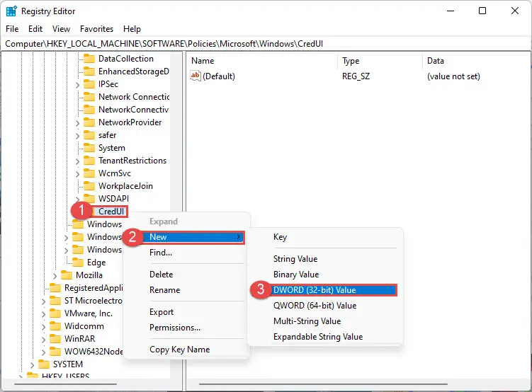This screenshot has width=532, height=392.
Task: Click the NetworkProvider folder icon
Action: pyautogui.click(x=89, y=122)
